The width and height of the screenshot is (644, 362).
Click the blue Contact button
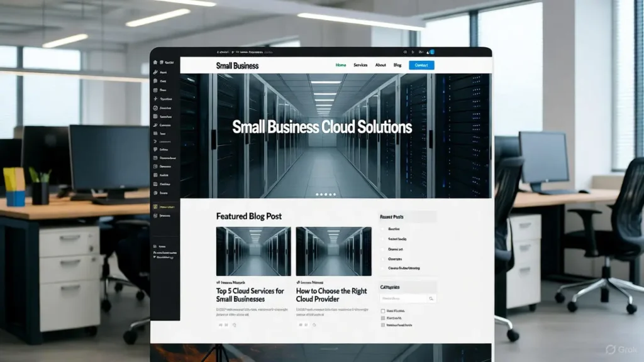[420, 65]
